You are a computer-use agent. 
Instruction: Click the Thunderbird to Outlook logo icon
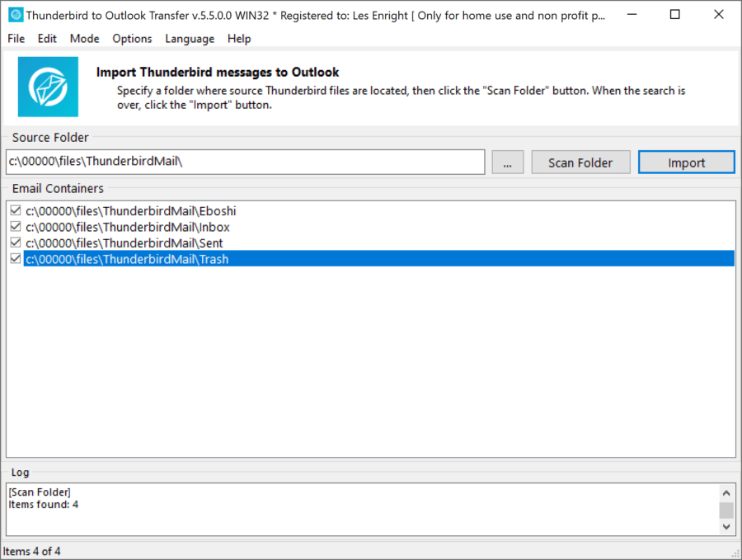(48, 87)
